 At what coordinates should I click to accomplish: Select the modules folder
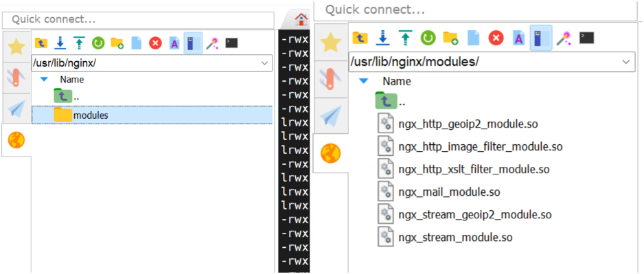152,115
